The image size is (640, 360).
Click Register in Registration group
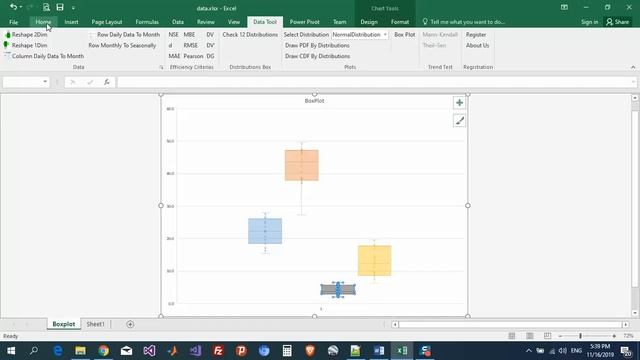point(476,35)
